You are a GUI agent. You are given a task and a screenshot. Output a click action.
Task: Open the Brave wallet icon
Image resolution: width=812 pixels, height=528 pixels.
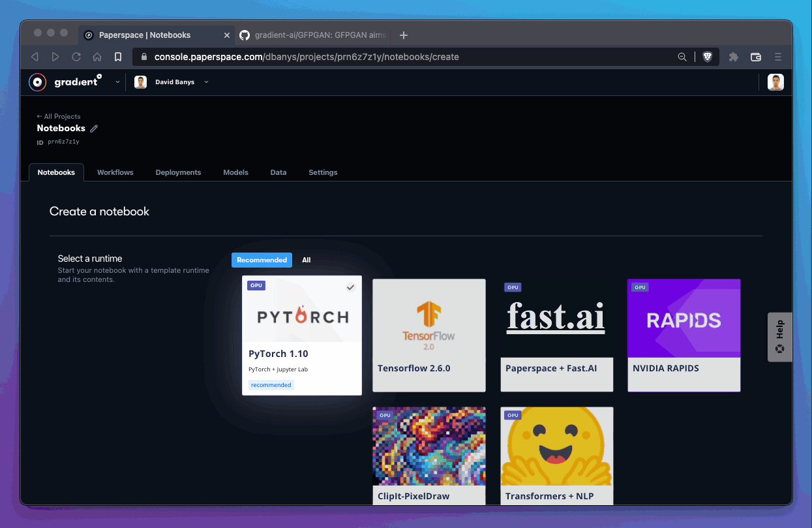coord(756,57)
